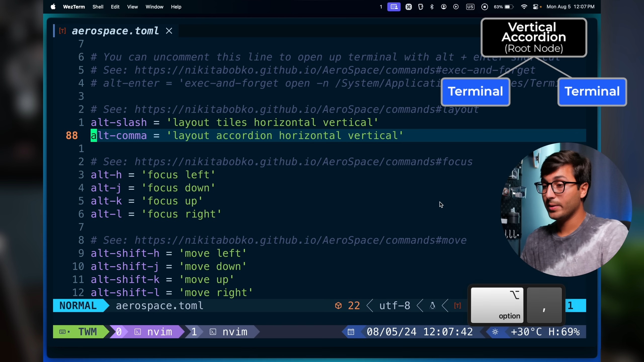Close the aerospace.toml tab

pos(169,31)
